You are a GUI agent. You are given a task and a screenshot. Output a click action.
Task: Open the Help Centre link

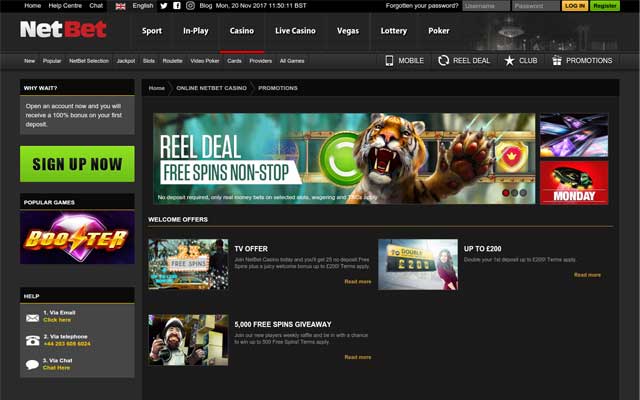65,6
